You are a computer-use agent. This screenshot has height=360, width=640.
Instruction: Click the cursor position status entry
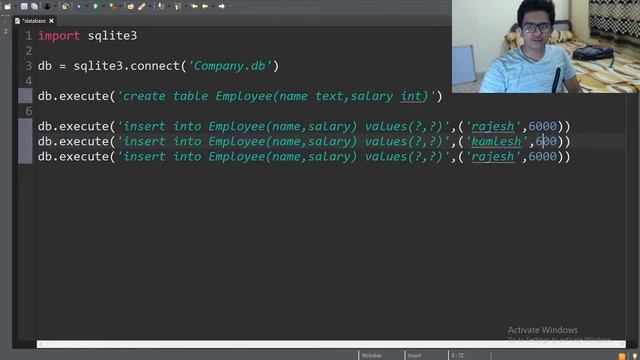(458, 356)
